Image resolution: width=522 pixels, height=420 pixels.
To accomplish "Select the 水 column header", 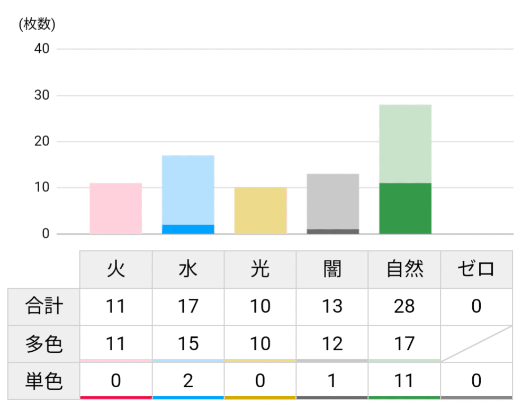I will pos(188,269).
